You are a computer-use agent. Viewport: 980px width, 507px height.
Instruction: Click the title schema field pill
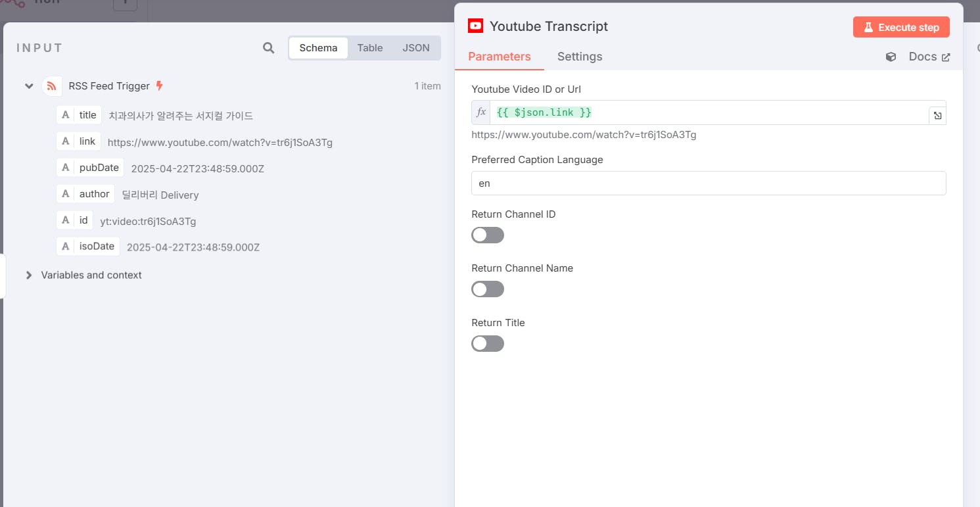tap(79, 115)
